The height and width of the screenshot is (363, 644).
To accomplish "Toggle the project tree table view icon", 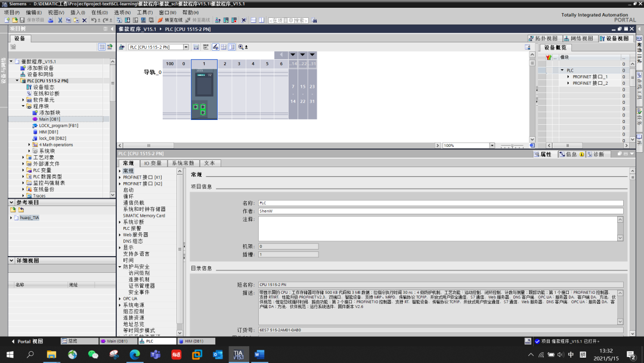I will 102,47.
